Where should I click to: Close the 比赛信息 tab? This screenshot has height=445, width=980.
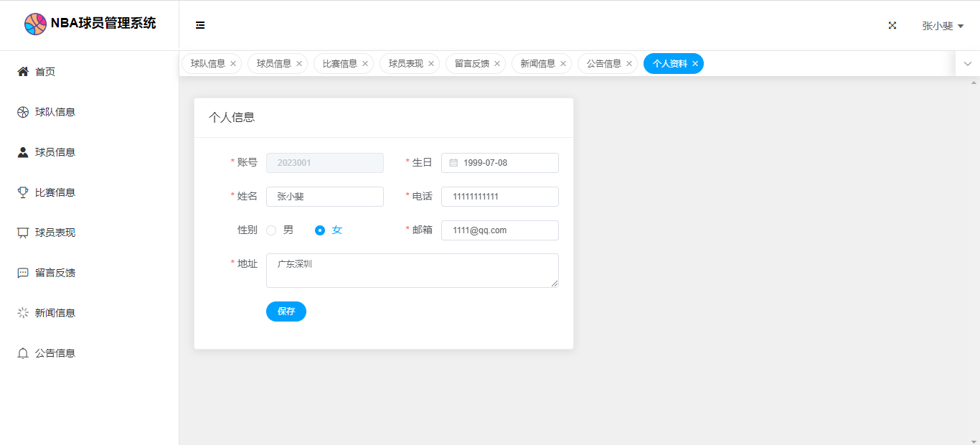[365, 64]
